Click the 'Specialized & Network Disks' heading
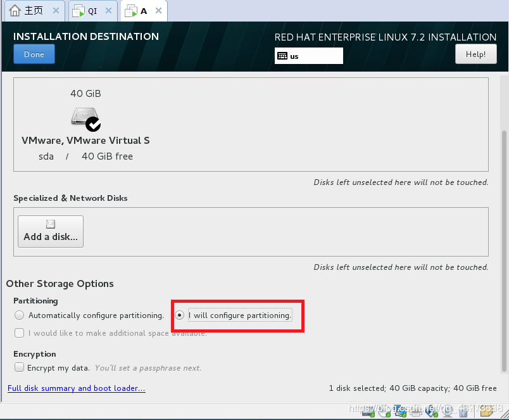509x420 pixels. [x=70, y=198]
